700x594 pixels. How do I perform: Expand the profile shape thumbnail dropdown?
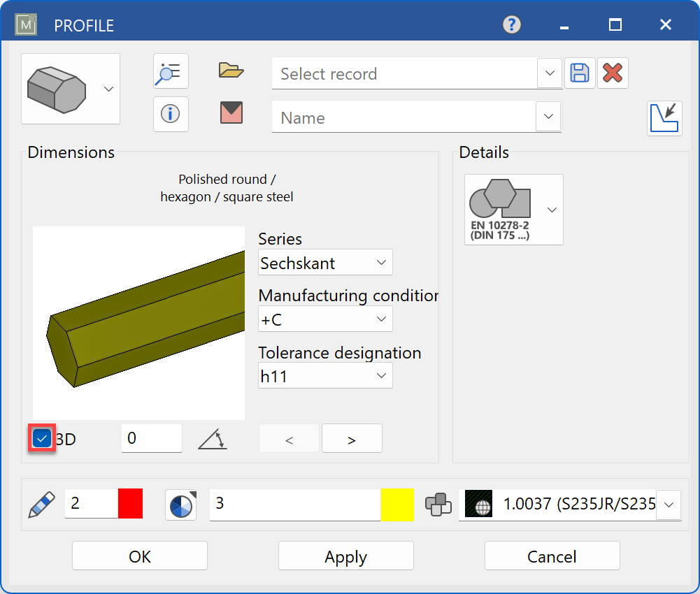[x=108, y=89]
